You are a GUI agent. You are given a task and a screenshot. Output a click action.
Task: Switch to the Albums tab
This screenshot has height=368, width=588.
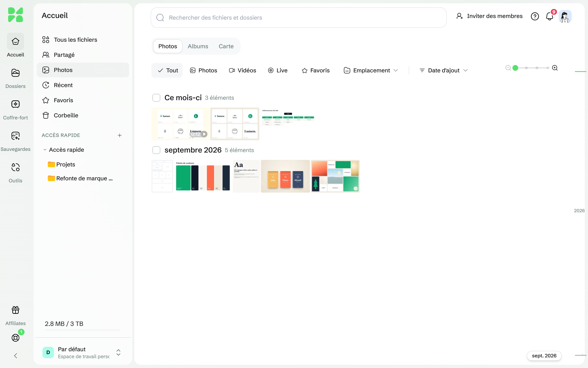point(198,46)
